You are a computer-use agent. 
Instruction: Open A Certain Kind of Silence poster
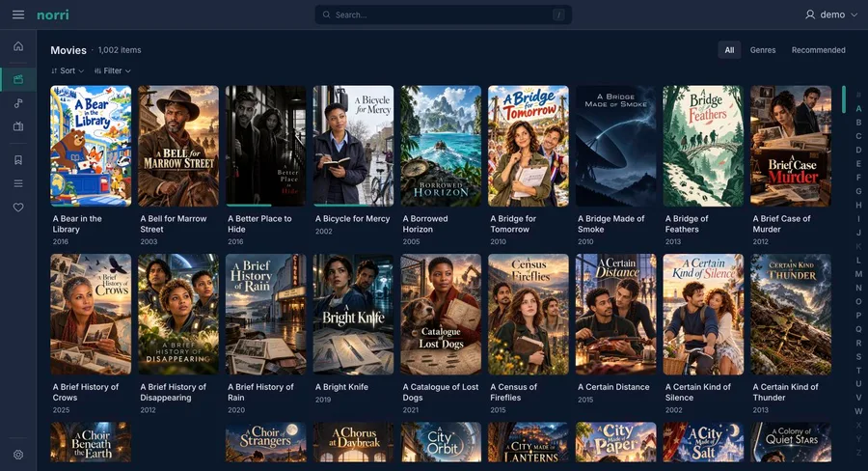pyautogui.click(x=703, y=315)
